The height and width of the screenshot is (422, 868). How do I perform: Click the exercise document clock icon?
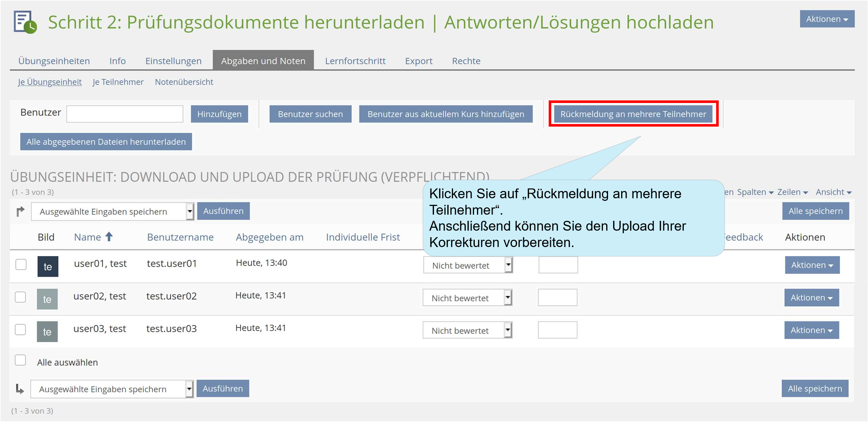(25, 22)
